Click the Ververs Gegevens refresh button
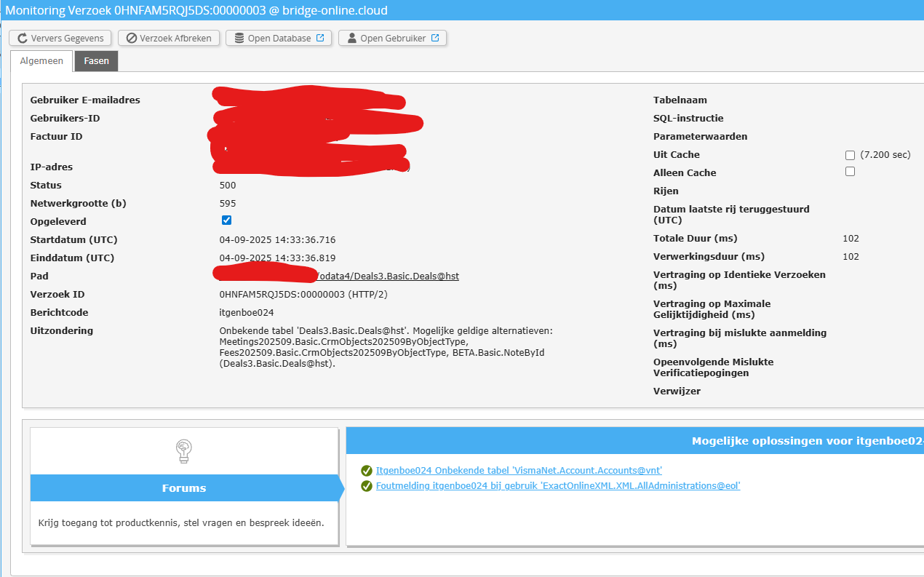 (x=60, y=39)
